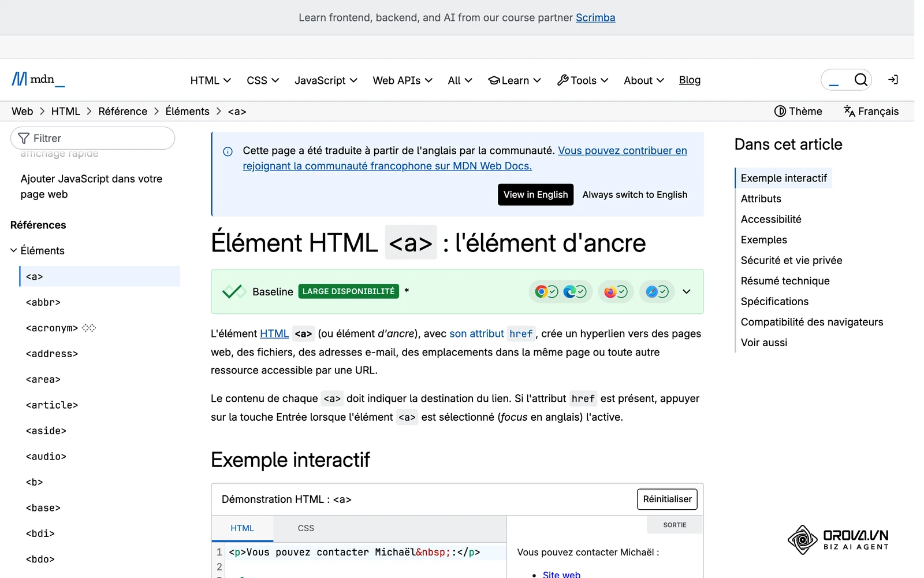Click View in English button
This screenshot has width=924, height=578.
[x=535, y=195]
